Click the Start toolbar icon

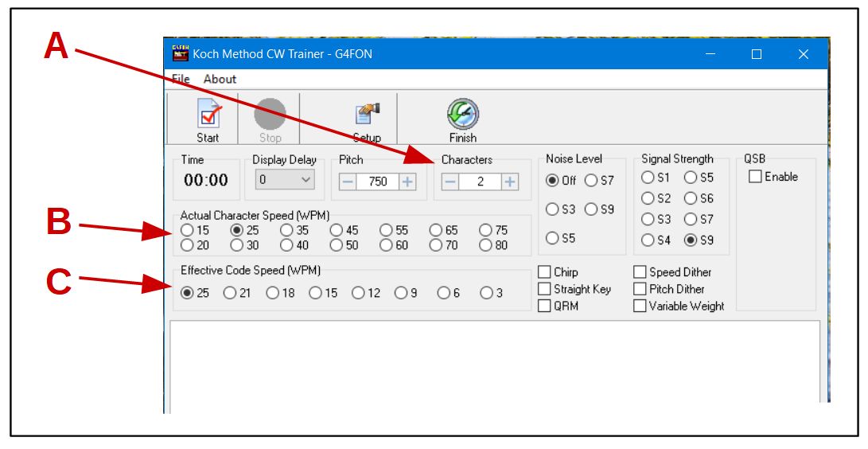(x=208, y=116)
